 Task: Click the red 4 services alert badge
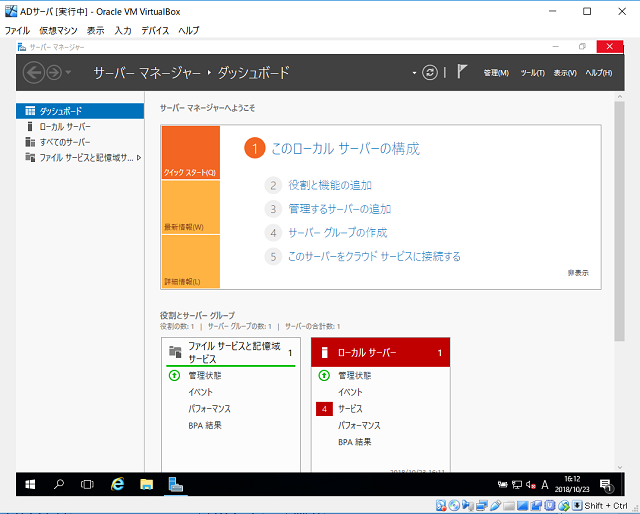[x=324, y=409]
